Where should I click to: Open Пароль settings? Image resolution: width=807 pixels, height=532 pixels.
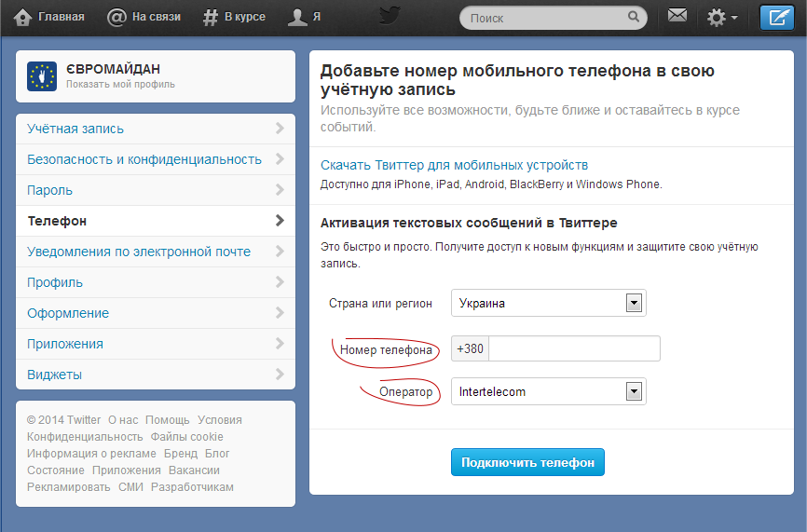tap(156, 190)
